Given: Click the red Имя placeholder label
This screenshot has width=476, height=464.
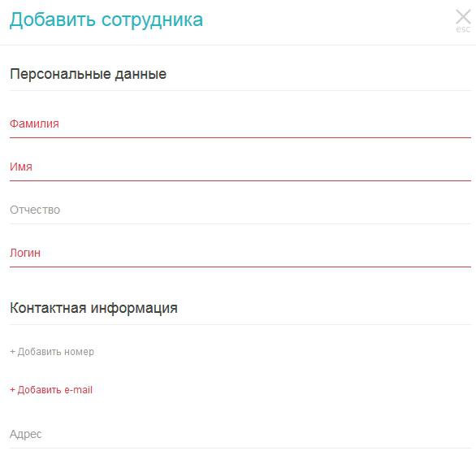Looking at the screenshot, I should click(x=21, y=167).
